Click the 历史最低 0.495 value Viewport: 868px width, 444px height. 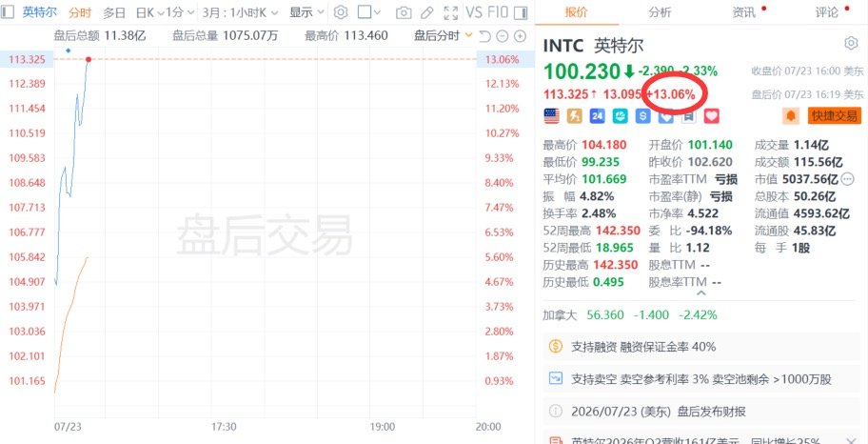608,282
